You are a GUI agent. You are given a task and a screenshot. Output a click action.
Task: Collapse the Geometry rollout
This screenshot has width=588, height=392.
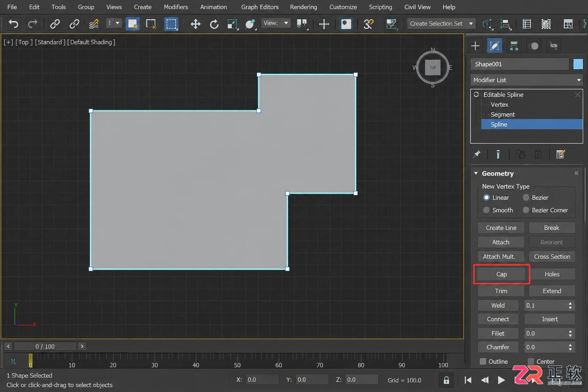(x=476, y=174)
